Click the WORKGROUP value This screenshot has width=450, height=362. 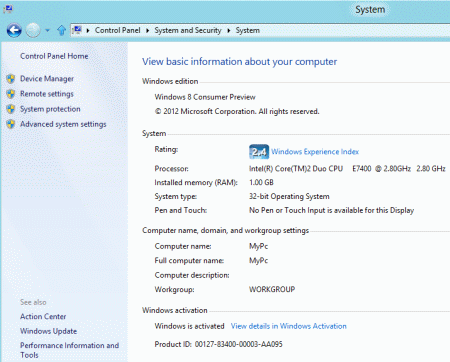tap(272, 289)
